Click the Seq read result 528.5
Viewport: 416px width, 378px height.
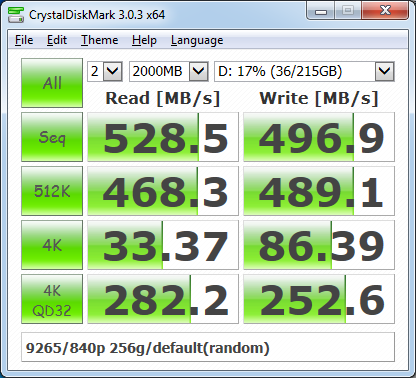tap(163, 137)
